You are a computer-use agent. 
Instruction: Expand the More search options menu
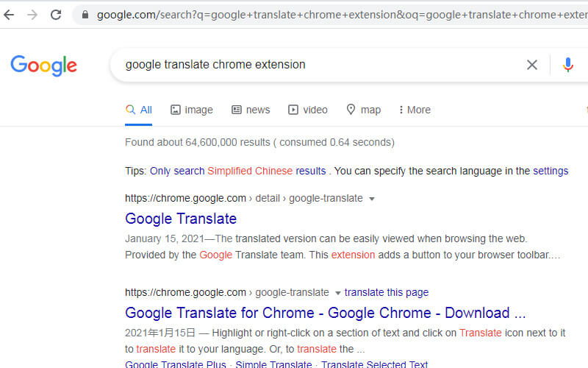415,110
